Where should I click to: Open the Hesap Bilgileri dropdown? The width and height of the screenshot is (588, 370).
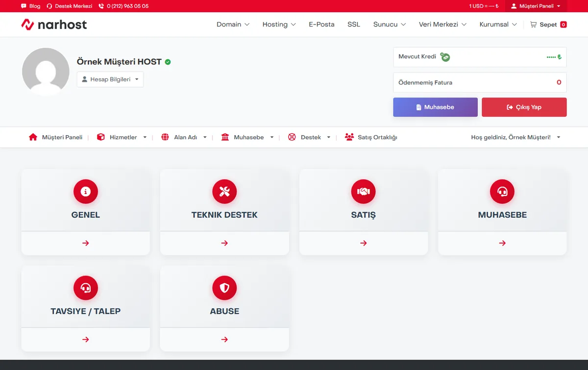coord(110,79)
